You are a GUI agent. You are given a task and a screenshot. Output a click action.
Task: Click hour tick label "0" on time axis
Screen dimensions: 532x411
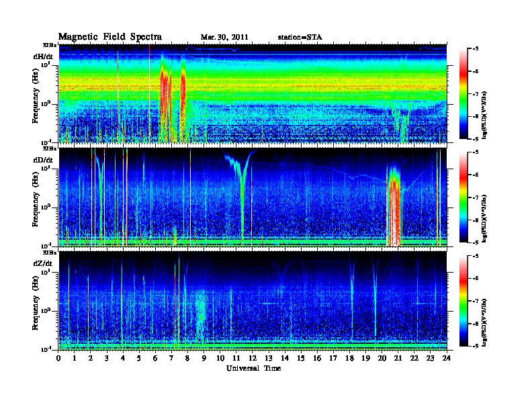(x=58, y=358)
